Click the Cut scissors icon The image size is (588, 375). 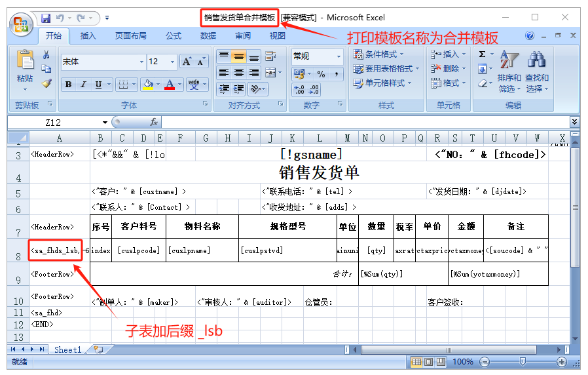46,55
